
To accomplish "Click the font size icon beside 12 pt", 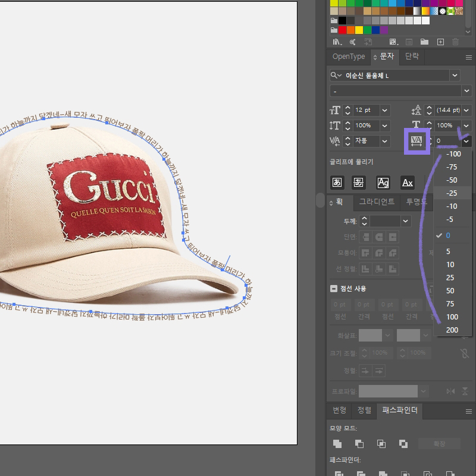I will coord(335,110).
